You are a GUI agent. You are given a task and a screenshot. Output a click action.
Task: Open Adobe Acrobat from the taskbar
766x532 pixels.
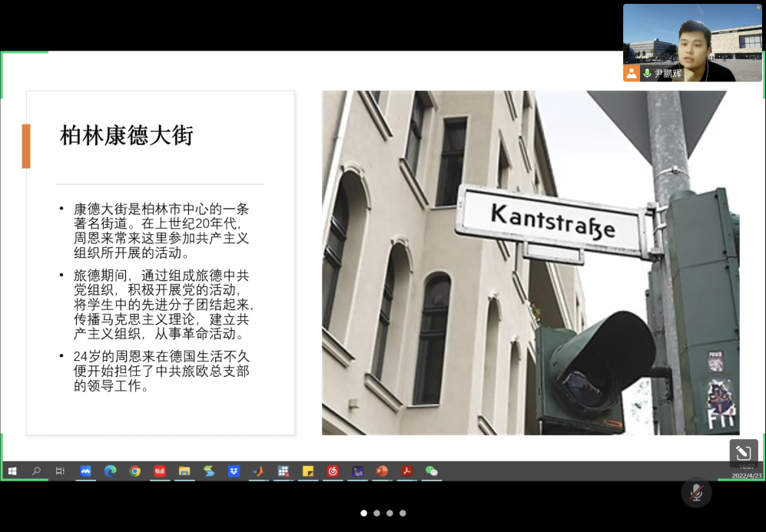[406, 471]
